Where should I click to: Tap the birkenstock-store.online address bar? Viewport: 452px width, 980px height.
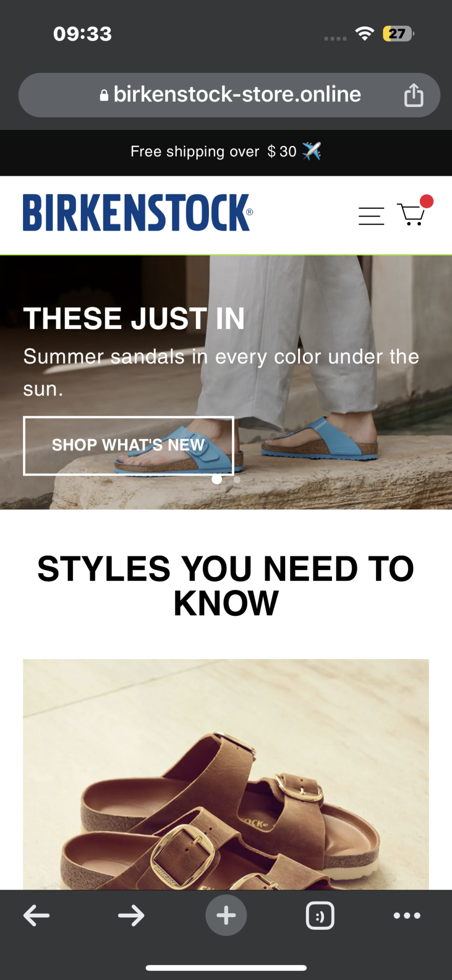tap(230, 95)
